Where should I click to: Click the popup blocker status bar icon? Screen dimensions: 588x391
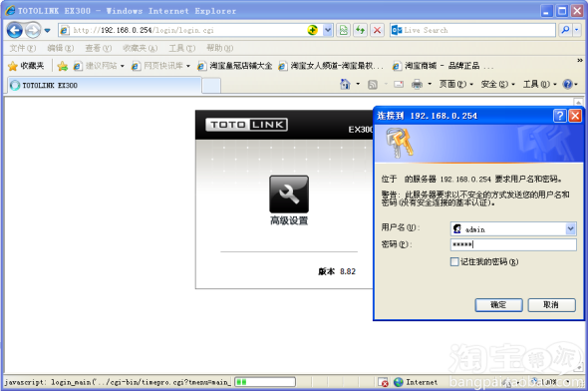pyautogui.click(x=383, y=382)
